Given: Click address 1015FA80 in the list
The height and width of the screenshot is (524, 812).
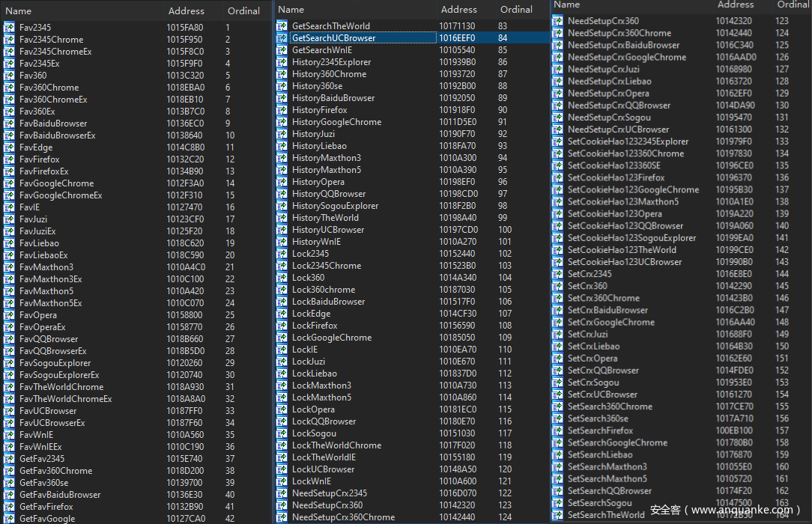Looking at the screenshot, I should (x=184, y=28).
